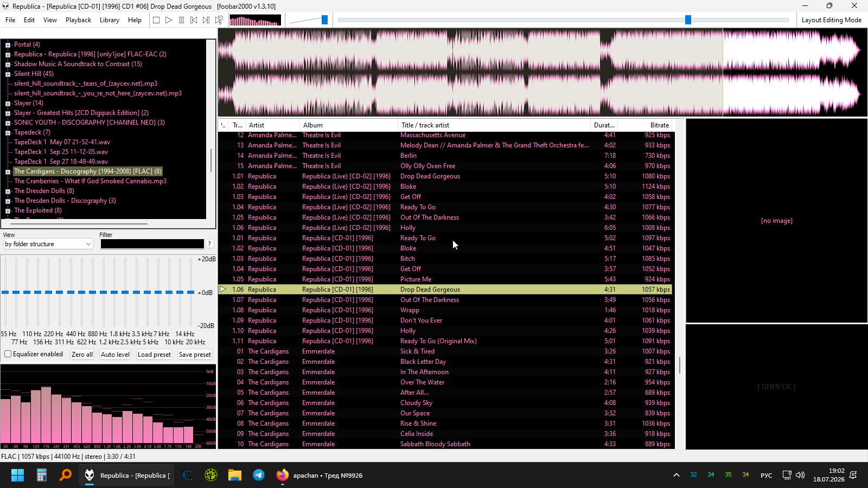Screen dimensions: 868x488
Task: Click the Layout Editing Mode label
Action: [x=832, y=20]
